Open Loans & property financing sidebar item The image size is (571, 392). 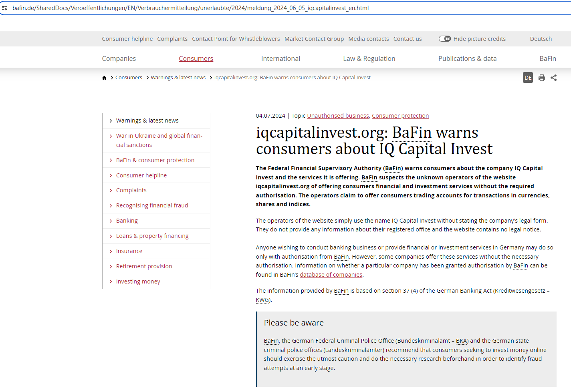[152, 236]
